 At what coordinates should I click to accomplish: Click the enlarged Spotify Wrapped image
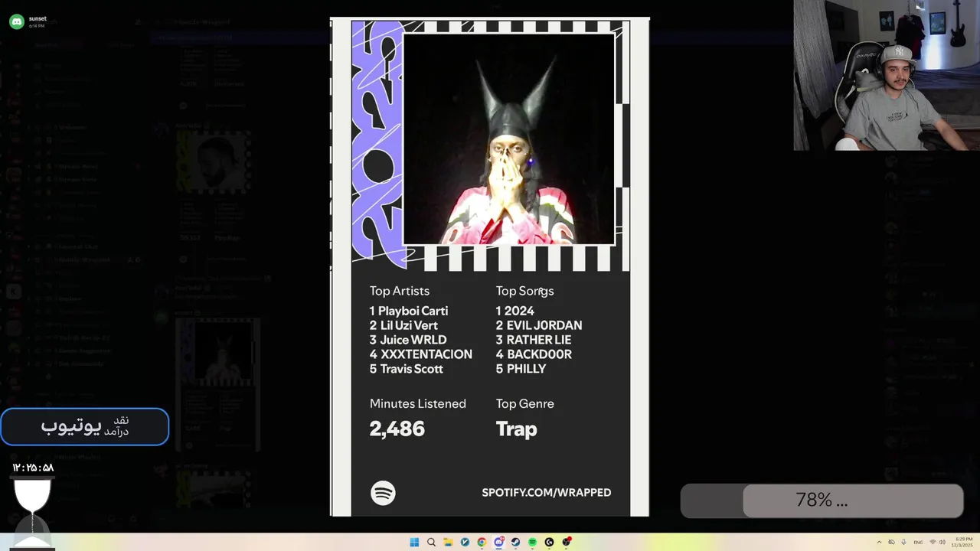490,267
